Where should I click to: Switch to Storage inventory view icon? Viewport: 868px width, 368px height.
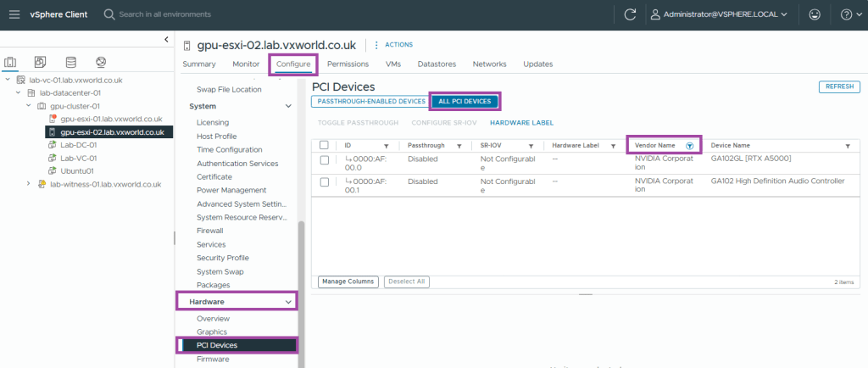tap(70, 62)
